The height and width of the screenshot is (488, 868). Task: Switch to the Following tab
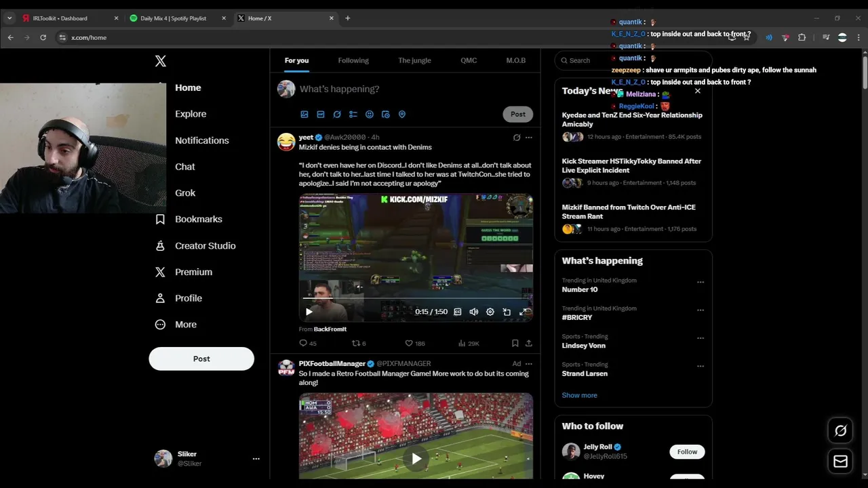click(x=353, y=60)
